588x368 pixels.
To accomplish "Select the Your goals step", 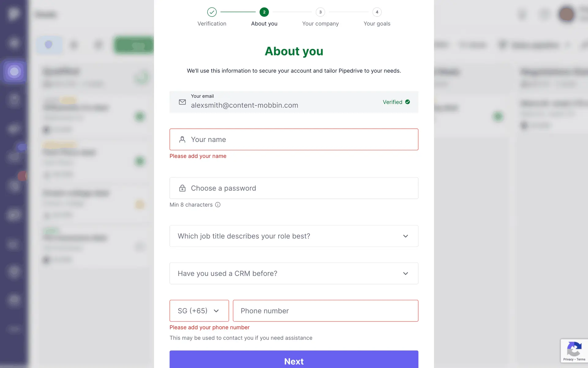I will (377, 12).
